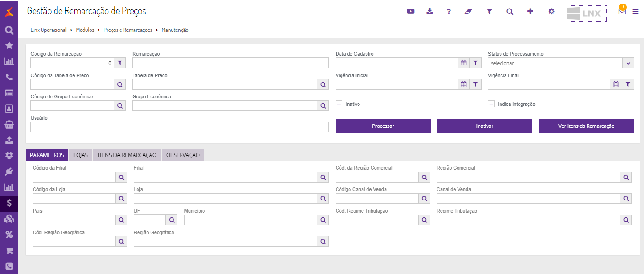The height and width of the screenshot is (274, 644).
Task: Open the hamburger menu at top right
Action: tap(635, 12)
